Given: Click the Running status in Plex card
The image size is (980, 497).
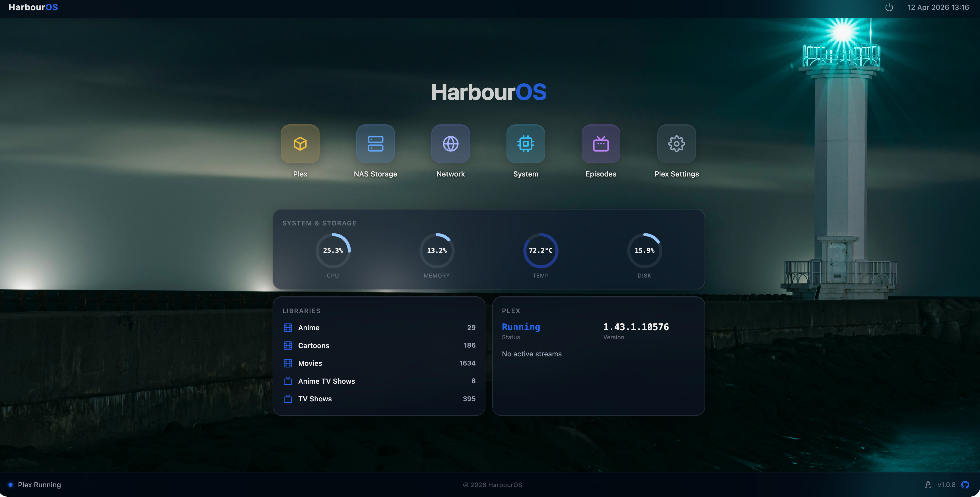Looking at the screenshot, I should pyautogui.click(x=521, y=327).
